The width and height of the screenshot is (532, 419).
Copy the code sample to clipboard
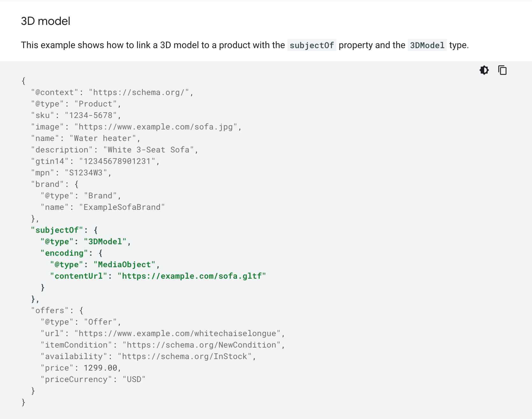click(x=502, y=70)
